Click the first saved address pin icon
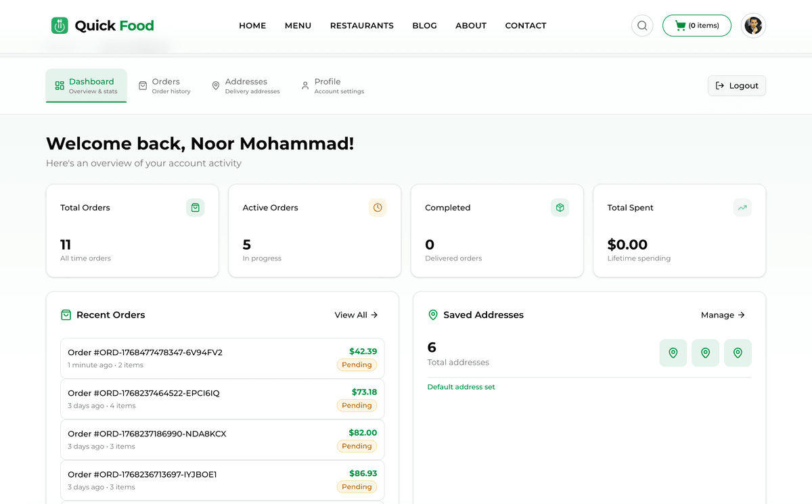The width and height of the screenshot is (812, 504). pos(673,353)
